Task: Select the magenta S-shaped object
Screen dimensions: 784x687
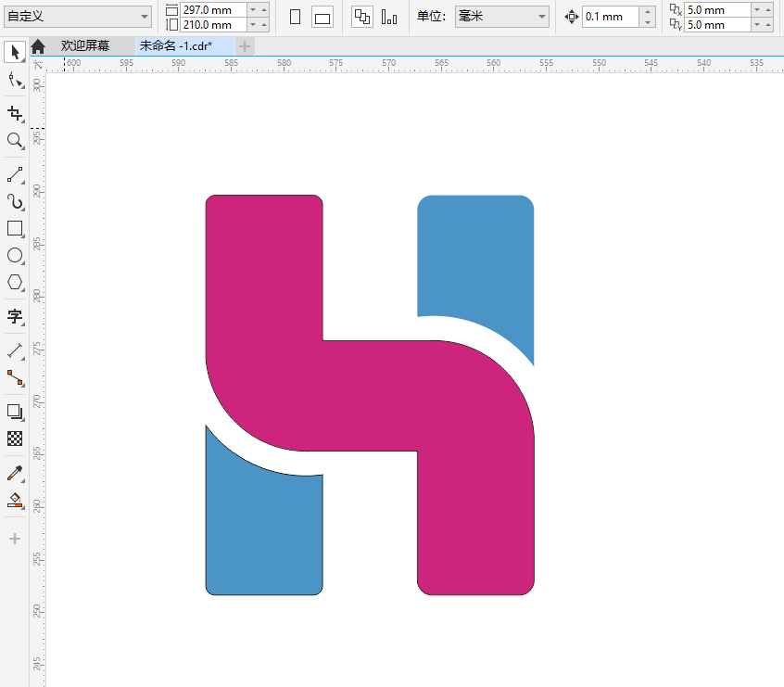Action: click(x=370, y=395)
